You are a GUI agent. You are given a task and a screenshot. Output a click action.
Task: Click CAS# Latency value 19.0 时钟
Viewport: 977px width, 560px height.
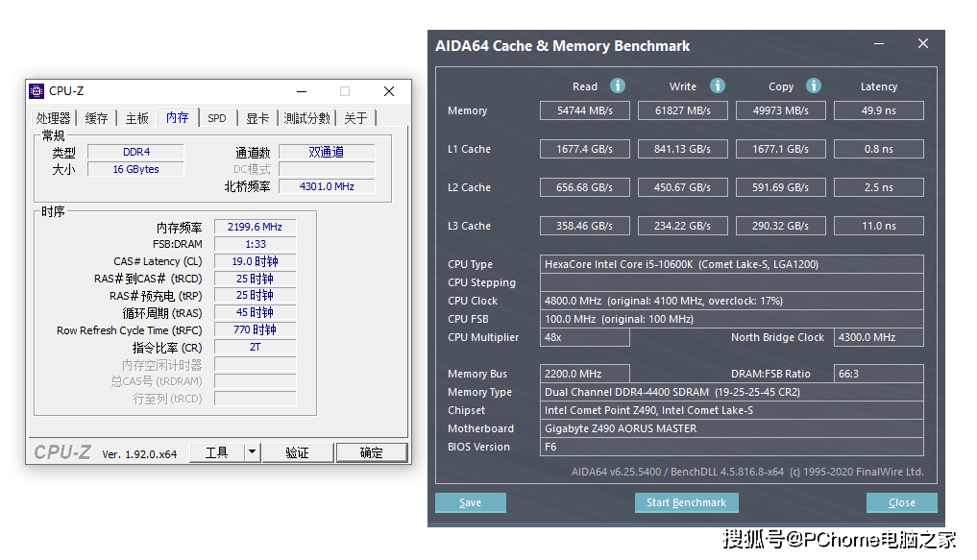(x=255, y=261)
